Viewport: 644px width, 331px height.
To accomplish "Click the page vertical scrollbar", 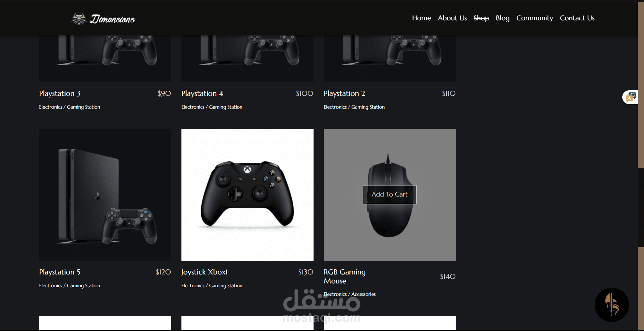I will 641,165.
